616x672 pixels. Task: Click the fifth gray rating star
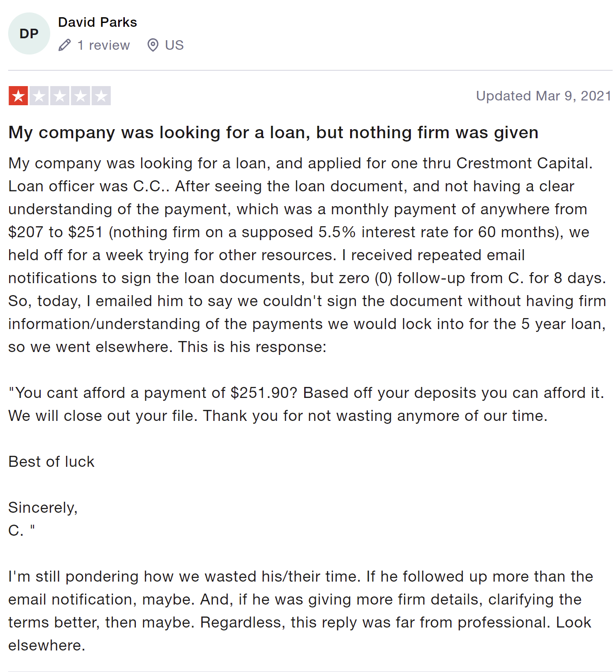101,96
